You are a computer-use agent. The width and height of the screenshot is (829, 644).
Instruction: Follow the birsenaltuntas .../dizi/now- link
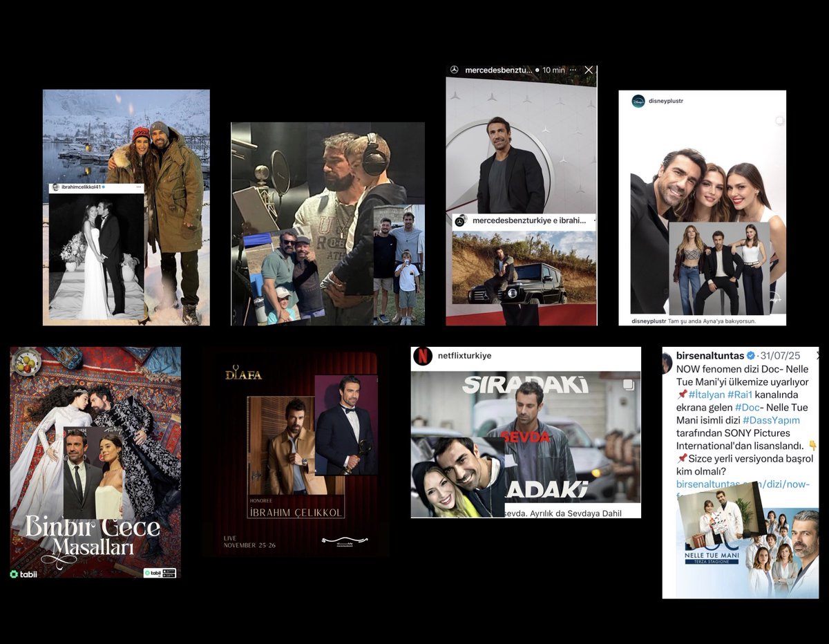(x=743, y=484)
